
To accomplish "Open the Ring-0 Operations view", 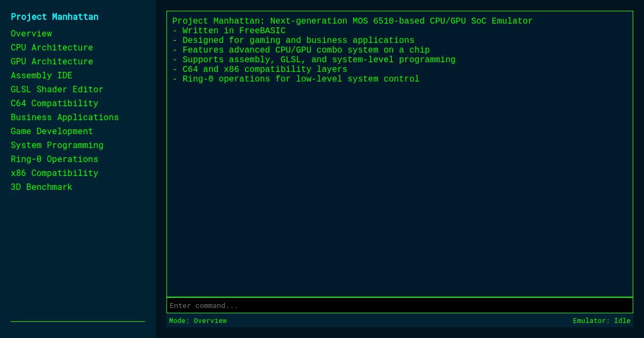I will pyautogui.click(x=54, y=159).
